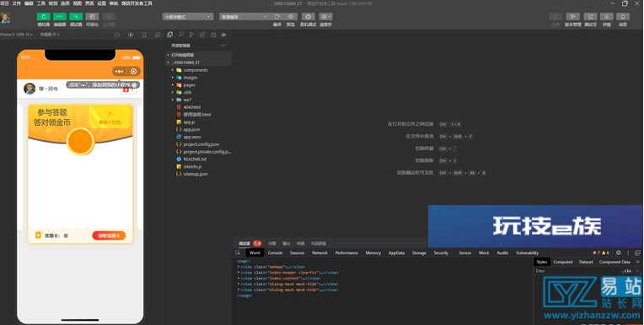
Task: Switch to the Computed styles tab
Action: pos(563,262)
